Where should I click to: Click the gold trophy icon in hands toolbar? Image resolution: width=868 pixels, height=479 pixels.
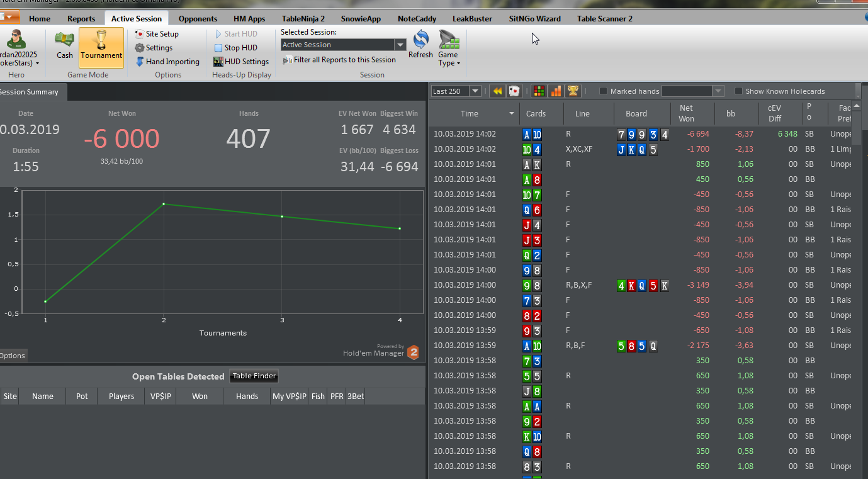573,91
